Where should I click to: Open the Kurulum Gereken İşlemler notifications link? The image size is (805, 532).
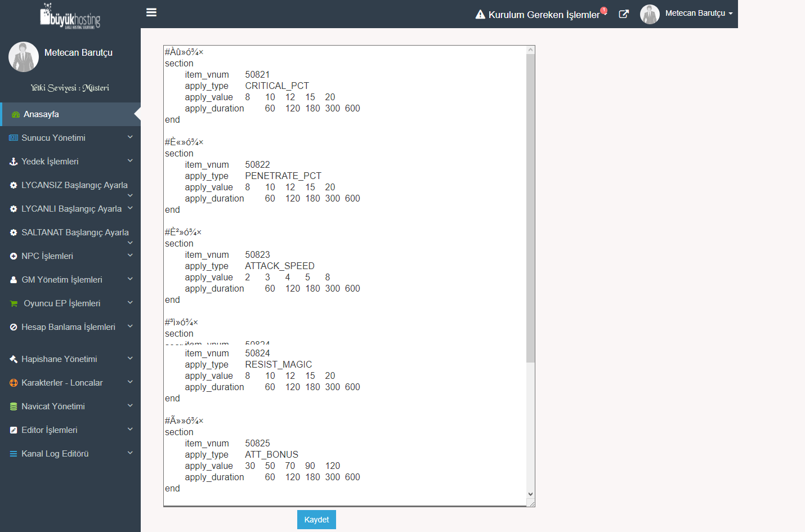(x=544, y=15)
